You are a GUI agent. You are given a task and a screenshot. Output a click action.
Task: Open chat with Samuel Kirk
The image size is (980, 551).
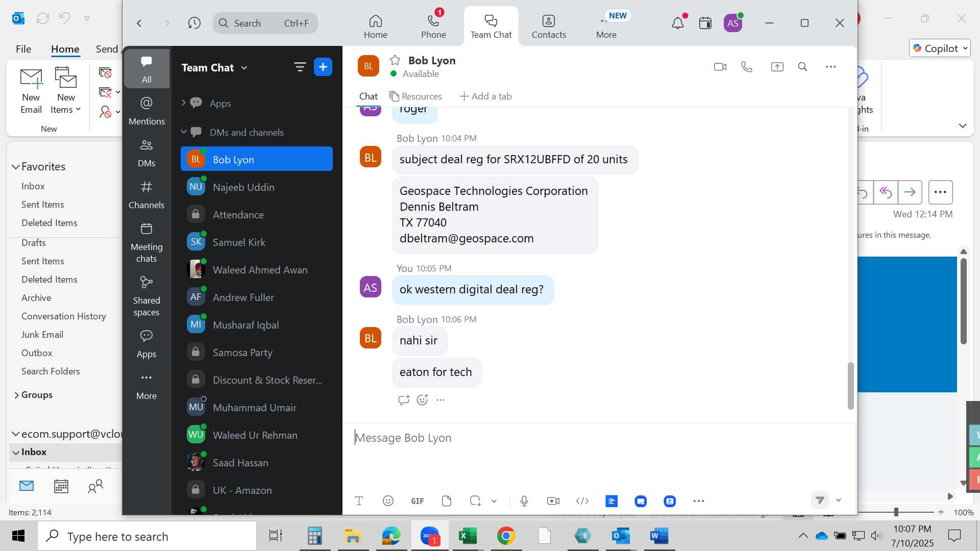257,242
